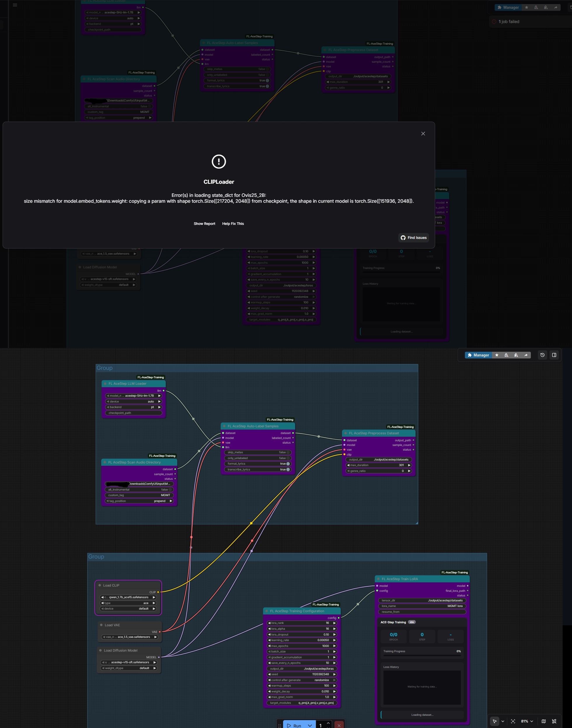Toggle skip_metas switch in Auto-Label Samples node

click(x=288, y=452)
